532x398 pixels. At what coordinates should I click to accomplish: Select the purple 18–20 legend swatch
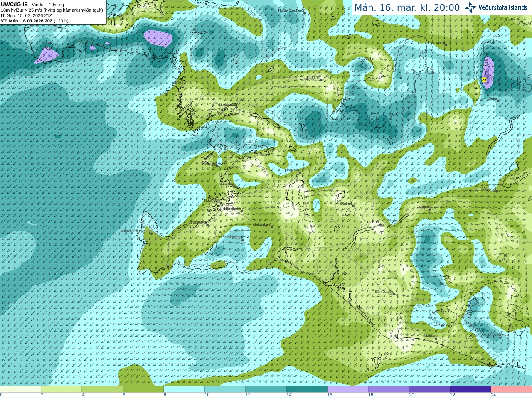389,389
